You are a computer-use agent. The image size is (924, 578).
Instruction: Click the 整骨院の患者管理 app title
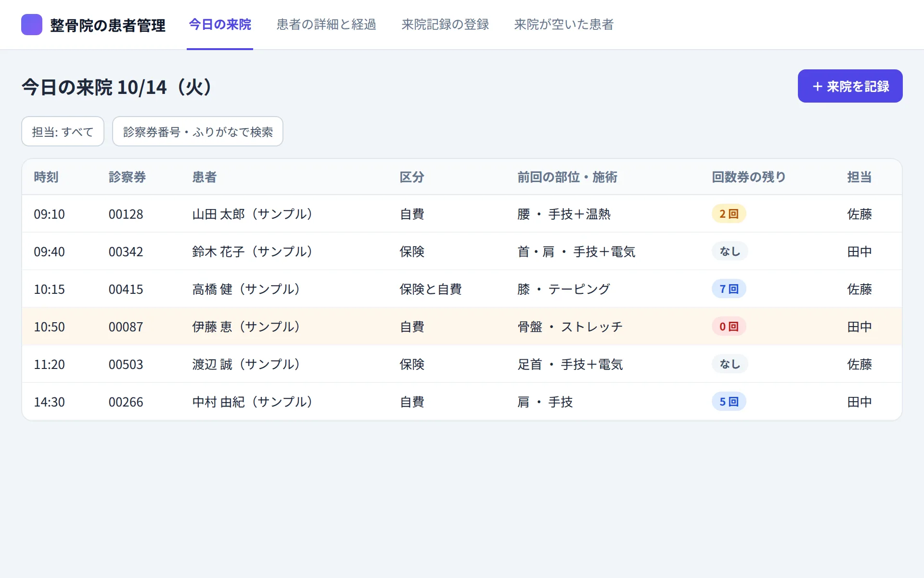[108, 25]
